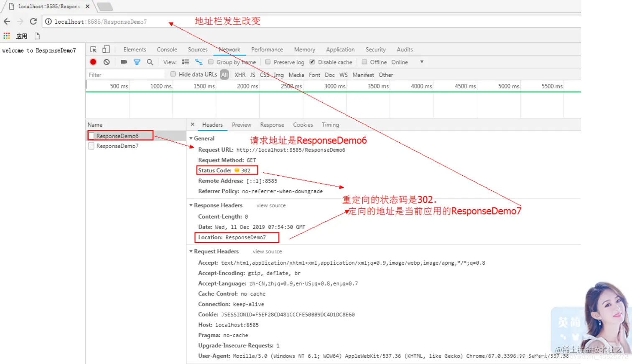Open the apps grid bookmark icon
632x364 pixels.
7,36
